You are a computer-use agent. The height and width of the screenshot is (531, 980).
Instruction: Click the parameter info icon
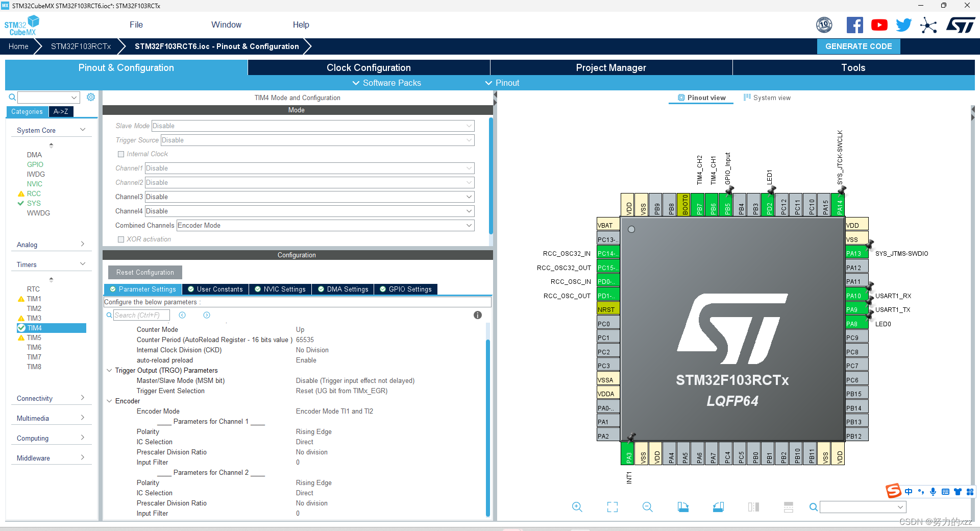[478, 315]
